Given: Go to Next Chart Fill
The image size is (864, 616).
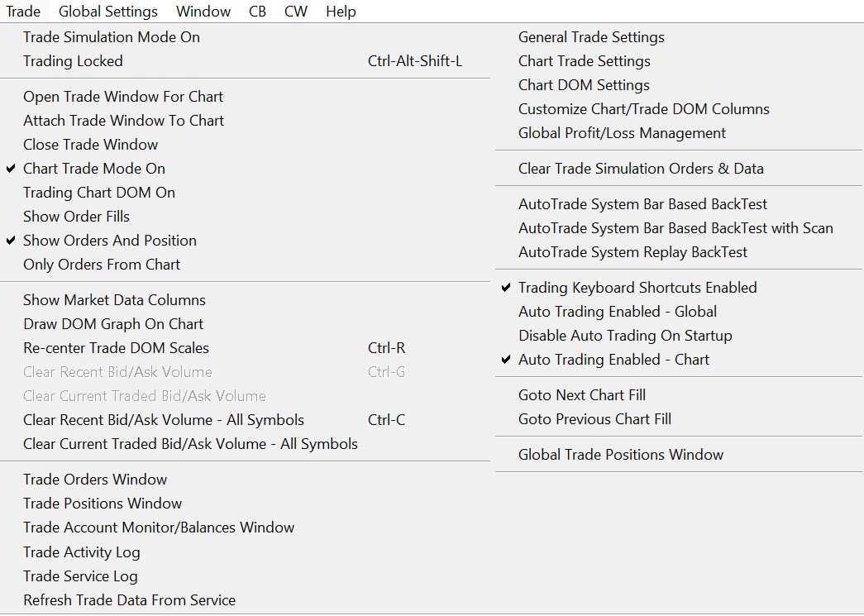Looking at the screenshot, I should [x=582, y=395].
